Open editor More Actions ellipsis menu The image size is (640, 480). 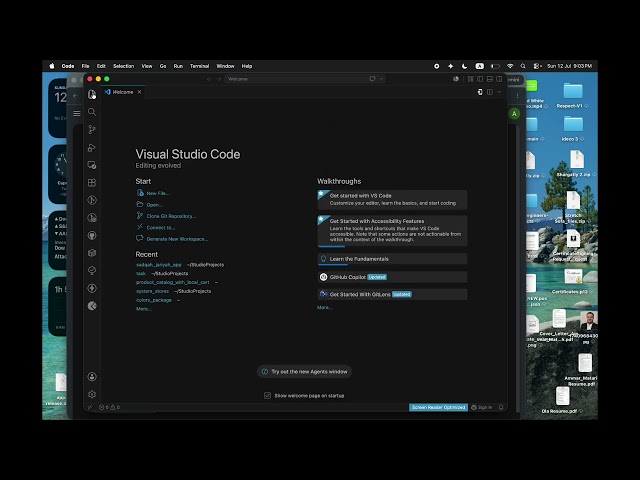pos(499,92)
